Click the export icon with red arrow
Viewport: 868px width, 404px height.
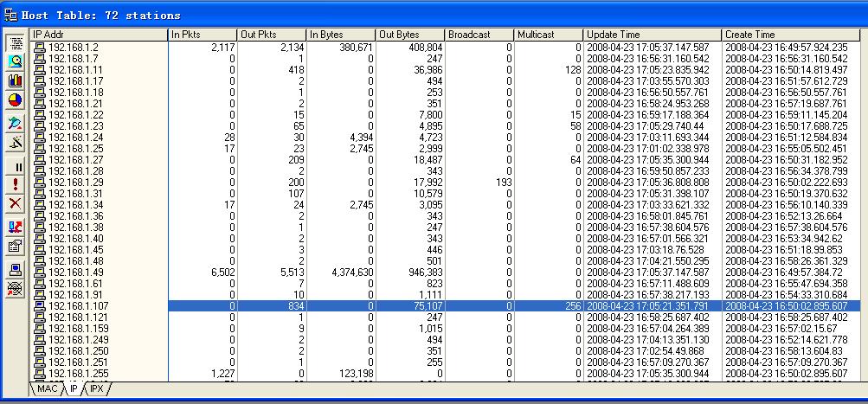tap(16, 227)
